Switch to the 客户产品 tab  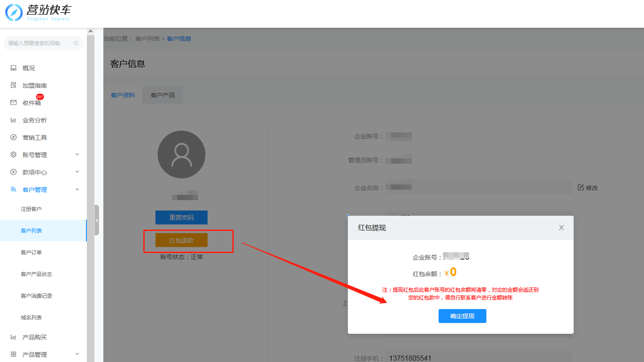[x=163, y=95]
